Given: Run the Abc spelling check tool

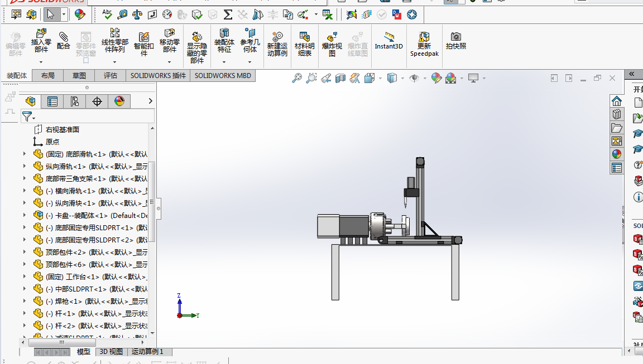Looking at the screenshot, I should tap(107, 14).
